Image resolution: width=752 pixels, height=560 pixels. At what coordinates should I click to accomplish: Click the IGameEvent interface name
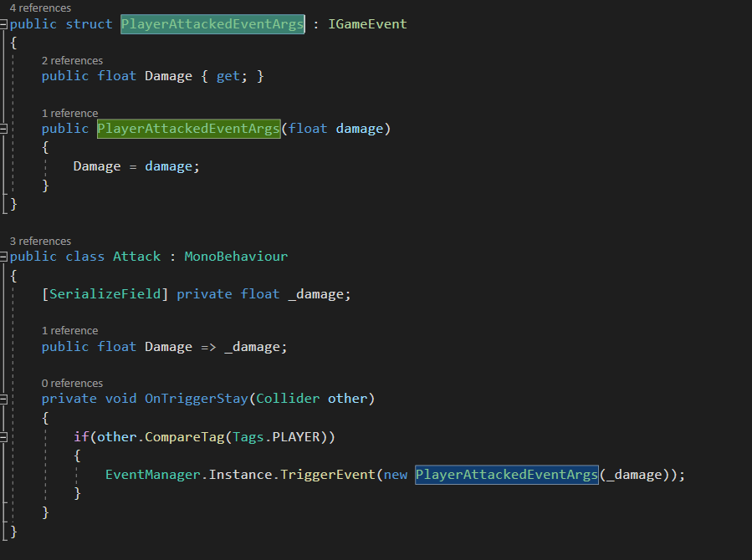point(367,24)
